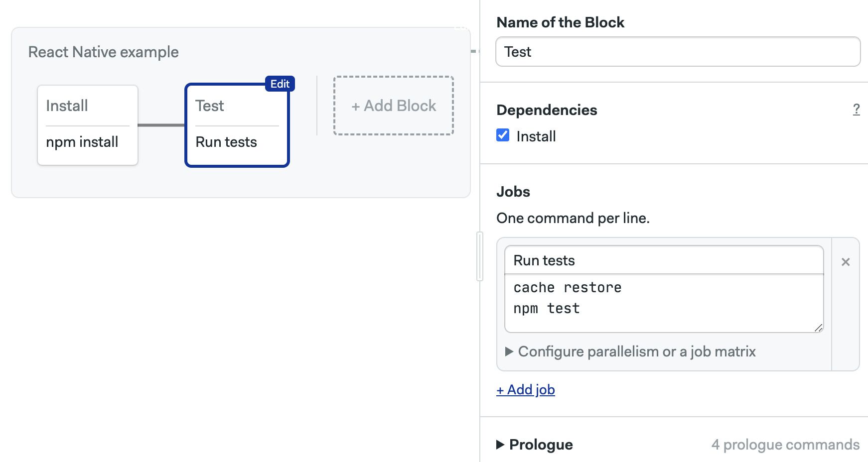The height and width of the screenshot is (462, 868).
Task: Click the disclosure triangle next to Prologue
Action: tap(500, 445)
